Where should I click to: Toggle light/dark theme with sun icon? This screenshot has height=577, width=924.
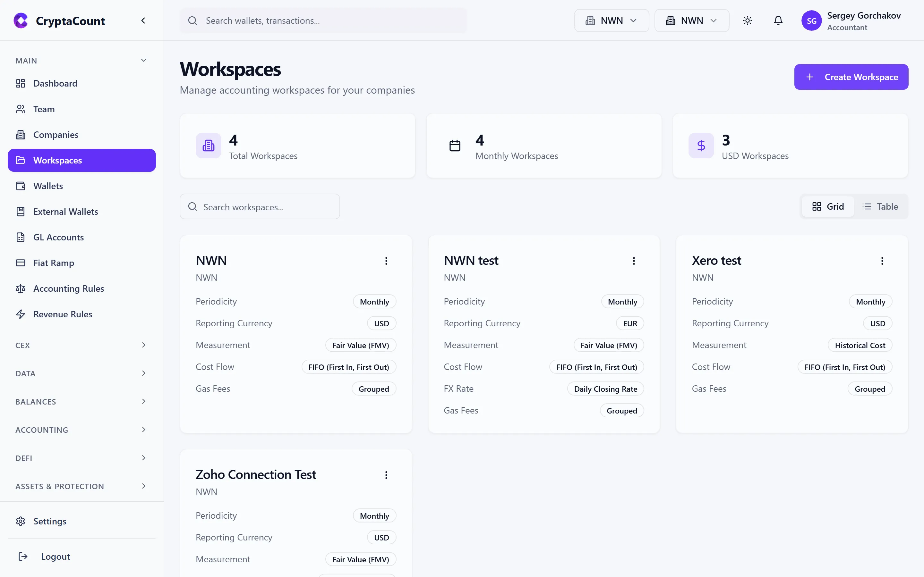tap(747, 21)
